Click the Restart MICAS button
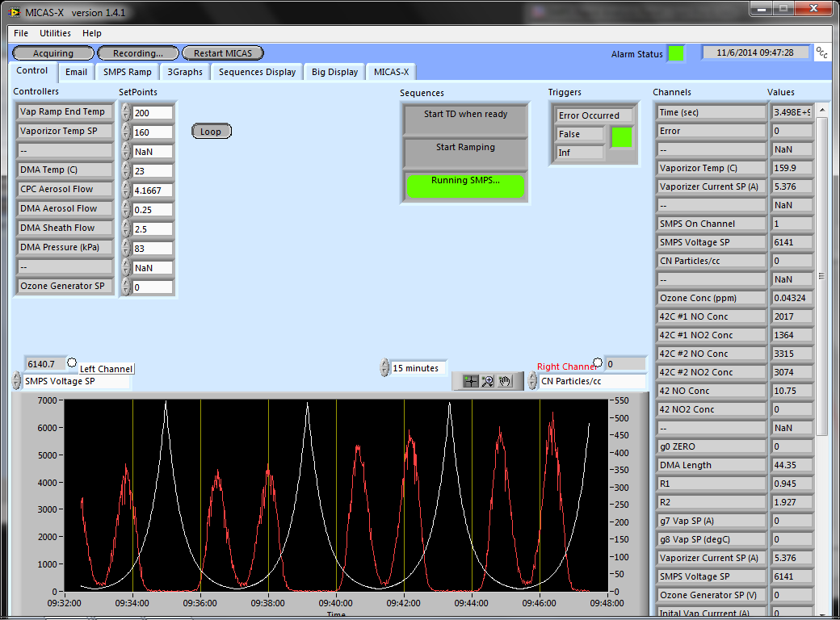840x620 pixels. click(x=223, y=53)
